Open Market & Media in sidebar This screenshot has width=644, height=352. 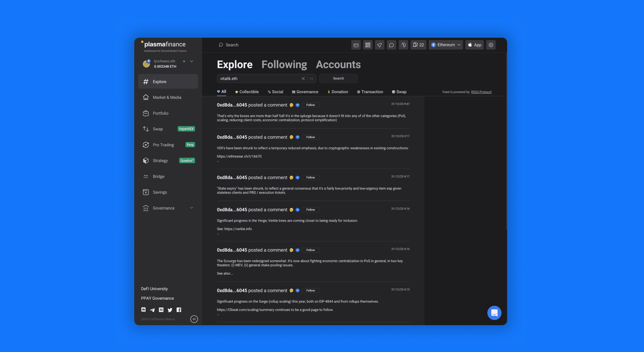(x=168, y=97)
